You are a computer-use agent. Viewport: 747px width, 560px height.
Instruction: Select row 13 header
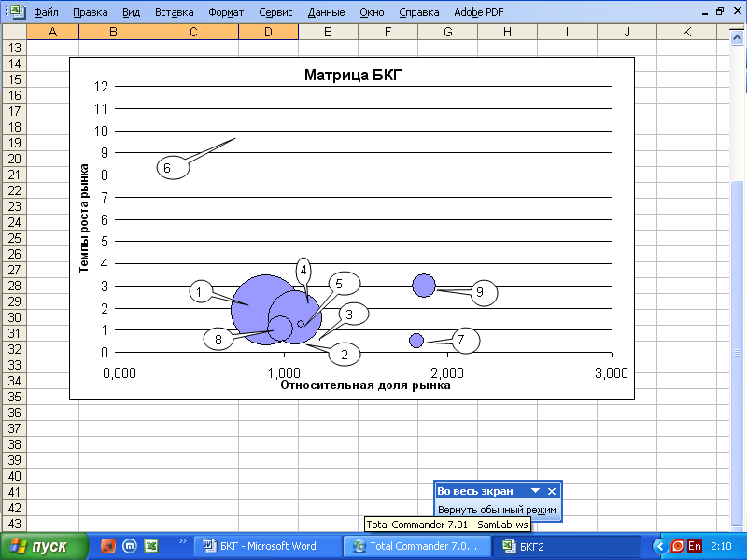tap(14, 48)
